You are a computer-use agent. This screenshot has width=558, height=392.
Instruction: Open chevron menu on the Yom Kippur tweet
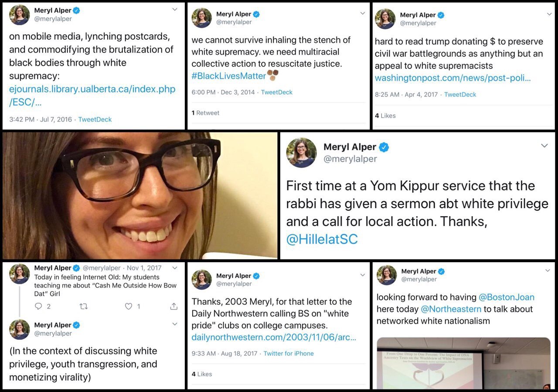544,145
